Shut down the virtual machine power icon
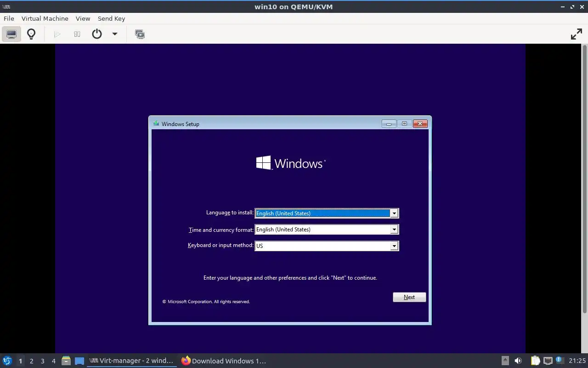The image size is (588, 368). 97,34
